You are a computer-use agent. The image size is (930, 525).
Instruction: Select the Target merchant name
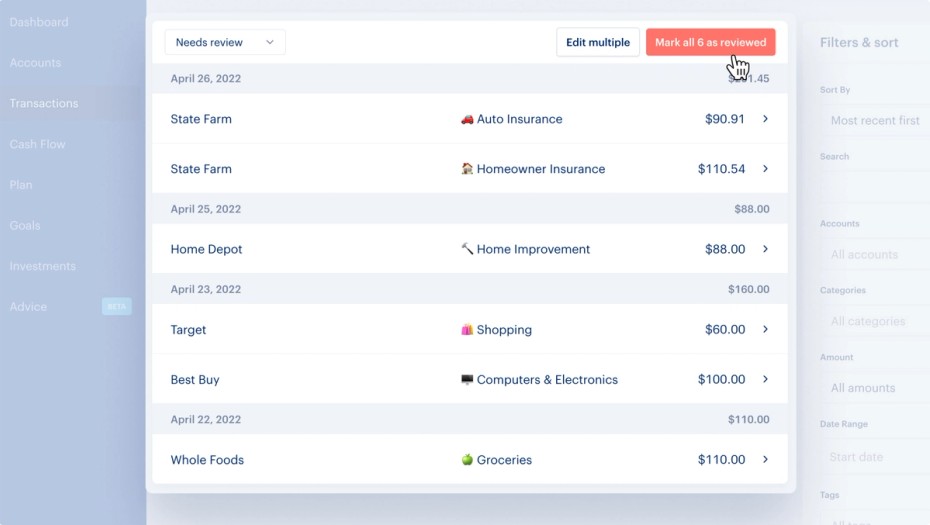pyautogui.click(x=188, y=330)
